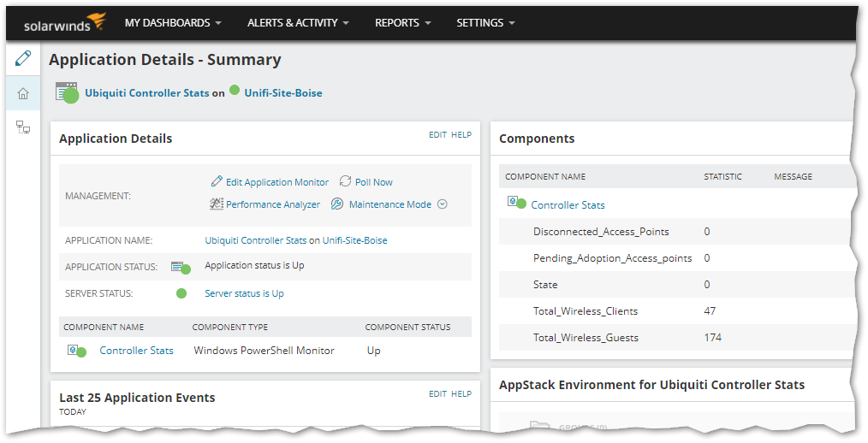868x443 pixels.
Task: Click HELP on Last 25 Application Events panel
Action: coord(461,393)
